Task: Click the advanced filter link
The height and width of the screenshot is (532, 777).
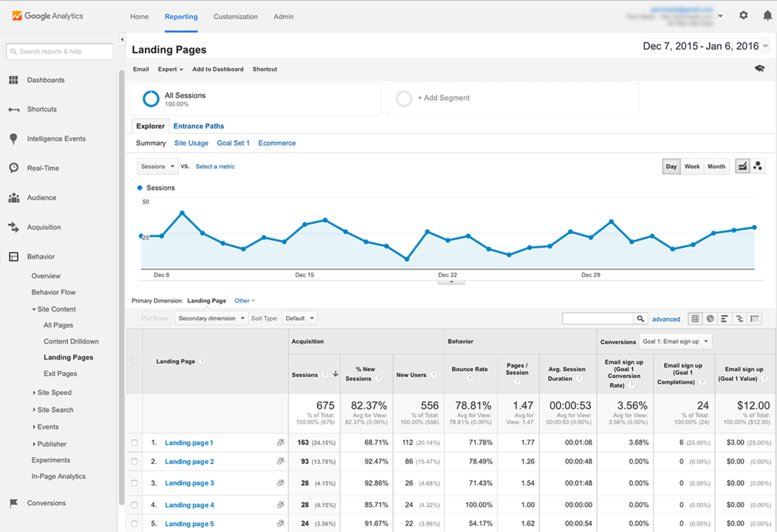Action: 666,318
